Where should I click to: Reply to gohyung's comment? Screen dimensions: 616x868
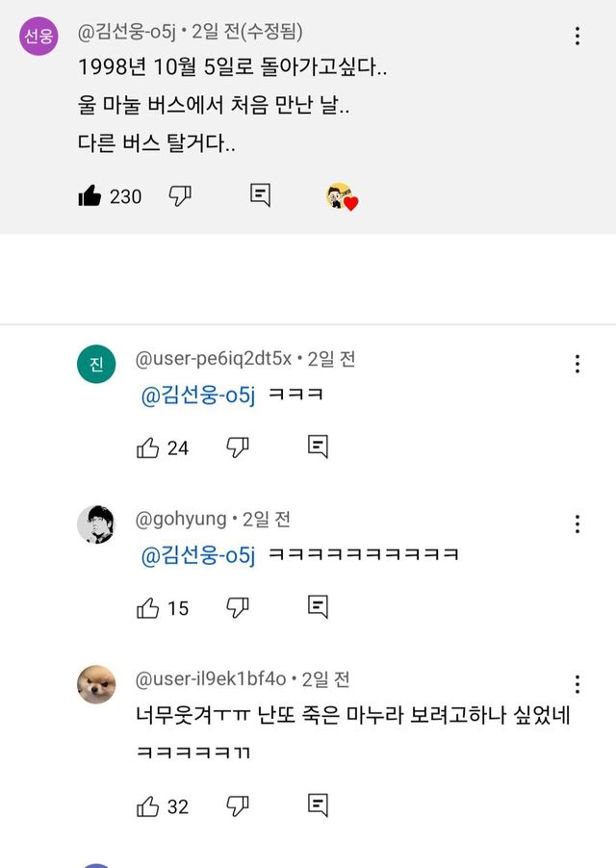[x=318, y=607]
